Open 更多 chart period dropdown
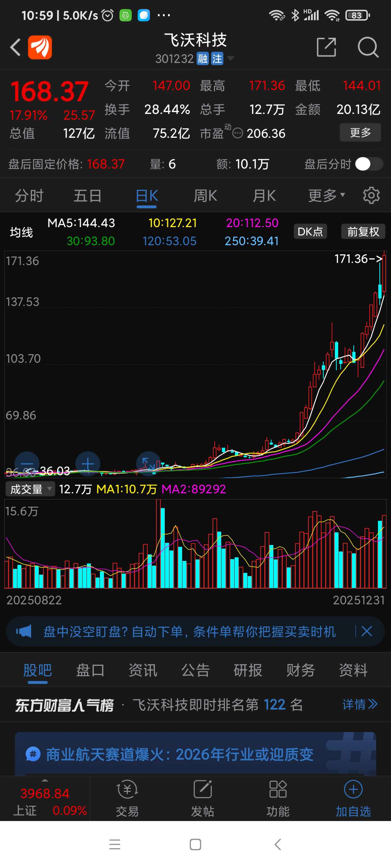Image resolution: width=391 pixels, height=868 pixels. tap(327, 196)
